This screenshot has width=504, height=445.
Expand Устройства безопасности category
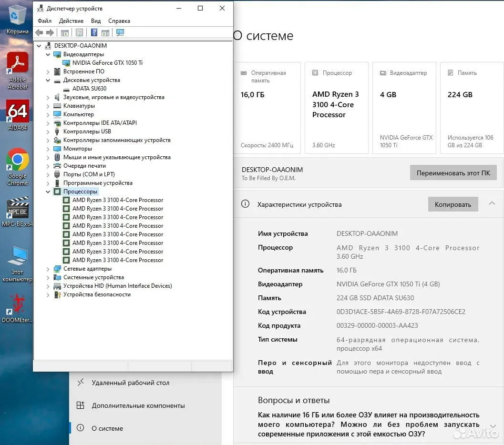click(x=48, y=295)
